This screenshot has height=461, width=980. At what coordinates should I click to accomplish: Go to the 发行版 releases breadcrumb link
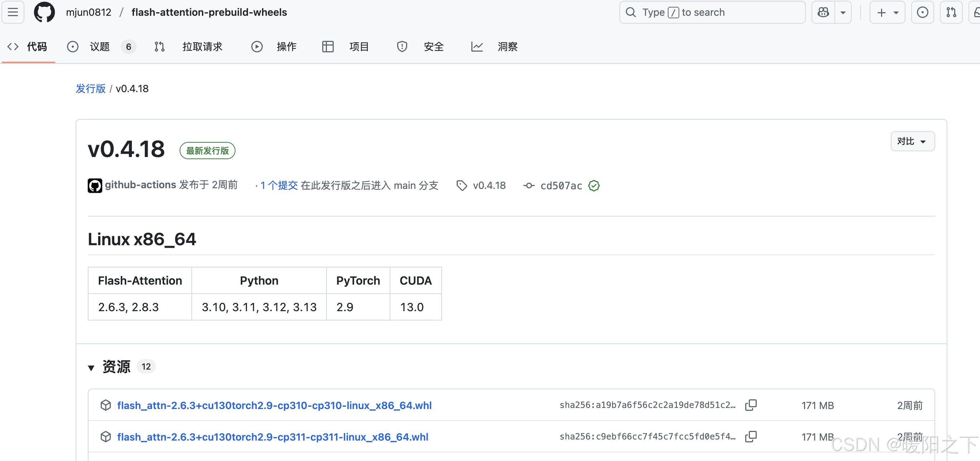[x=91, y=89]
